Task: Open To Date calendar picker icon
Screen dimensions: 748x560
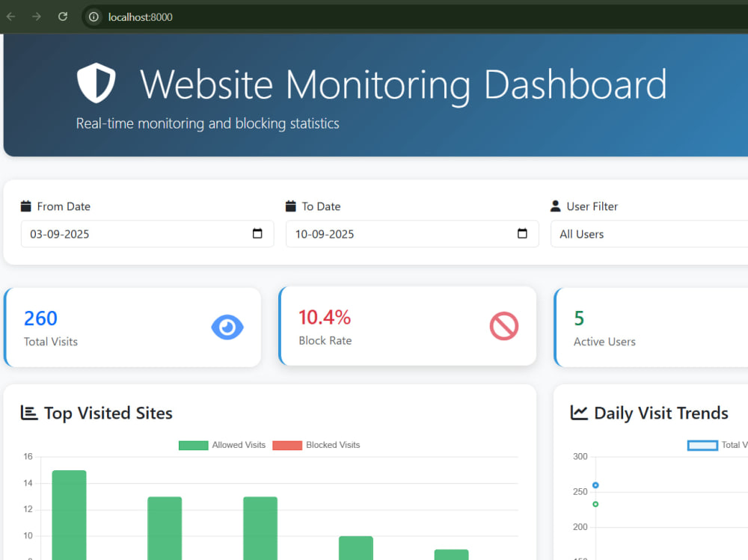Action: pos(522,233)
